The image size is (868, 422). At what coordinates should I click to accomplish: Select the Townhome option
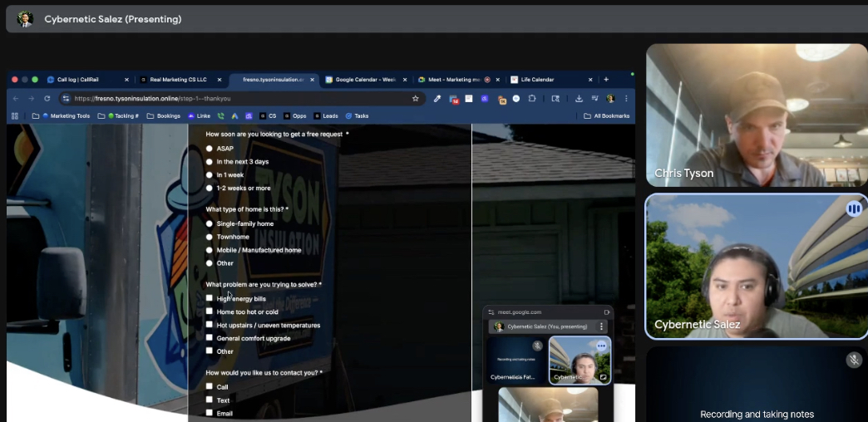[209, 237]
